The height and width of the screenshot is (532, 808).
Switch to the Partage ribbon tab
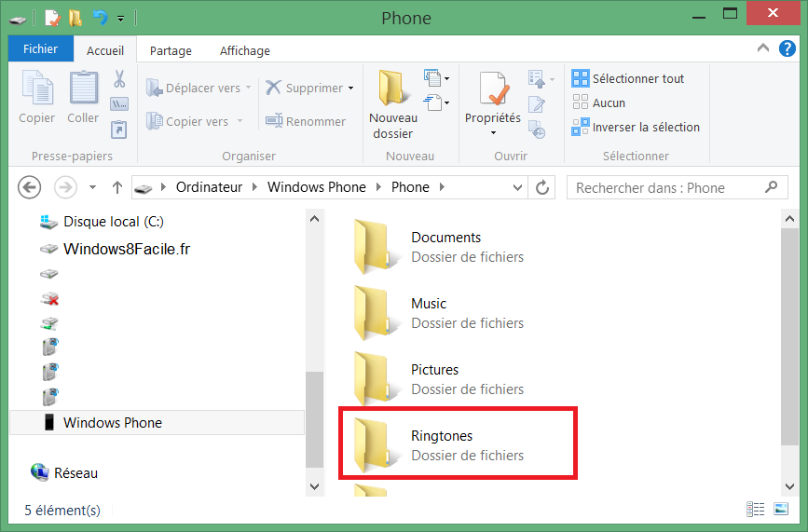click(x=171, y=50)
